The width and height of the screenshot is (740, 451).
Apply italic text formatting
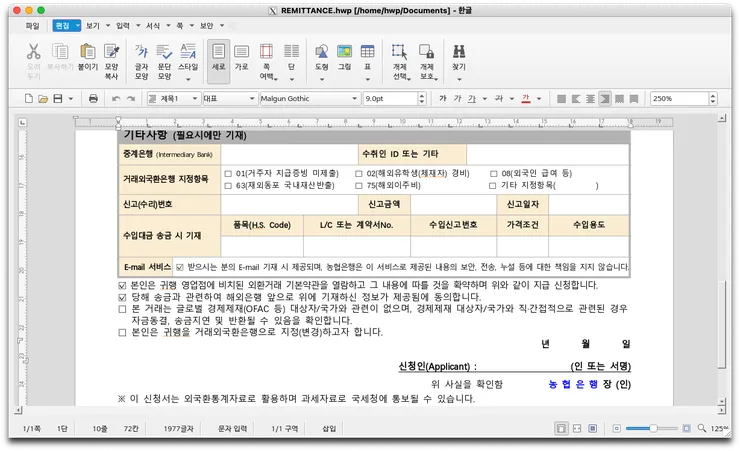[457, 99]
